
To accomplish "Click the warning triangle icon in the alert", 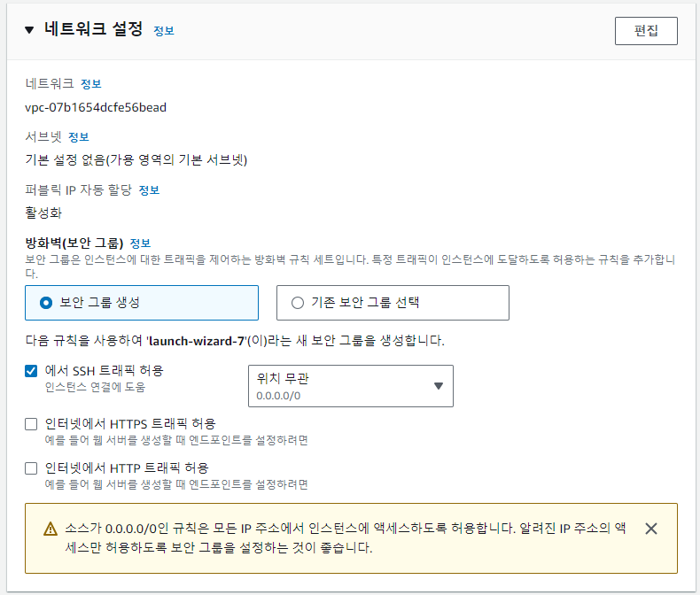I will [51, 529].
